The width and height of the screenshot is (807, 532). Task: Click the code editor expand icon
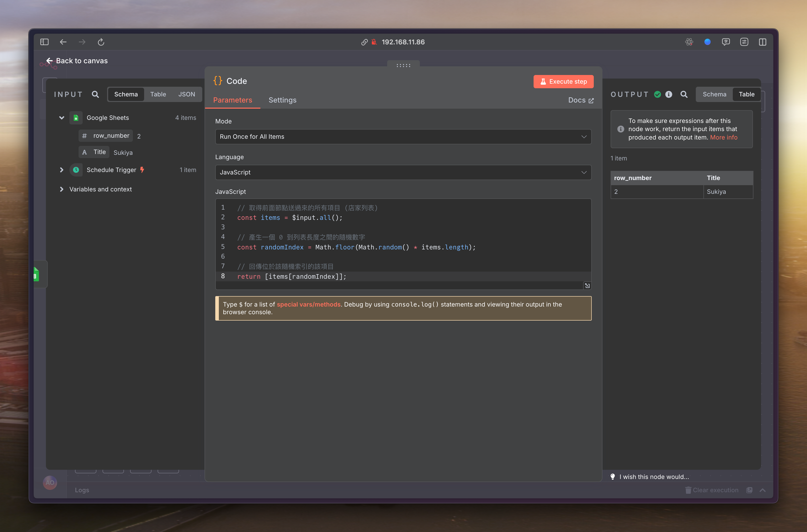(x=587, y=286)
